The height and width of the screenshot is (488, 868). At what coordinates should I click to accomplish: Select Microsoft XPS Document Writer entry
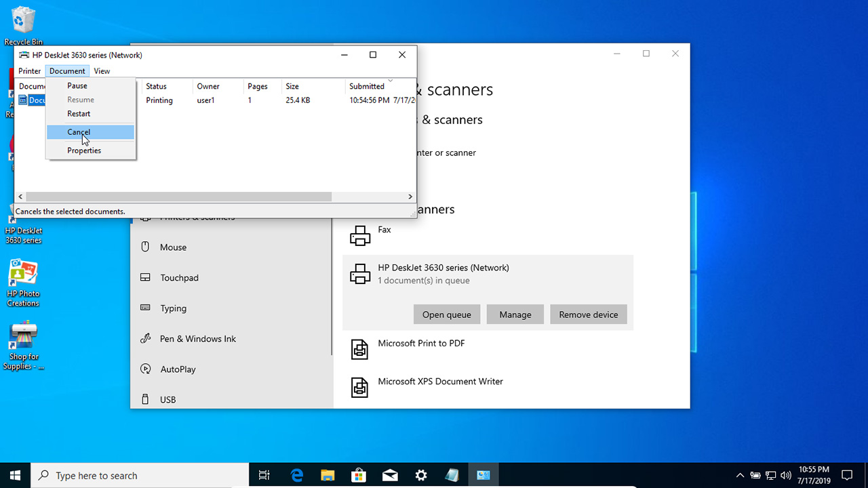click(488, 387)
